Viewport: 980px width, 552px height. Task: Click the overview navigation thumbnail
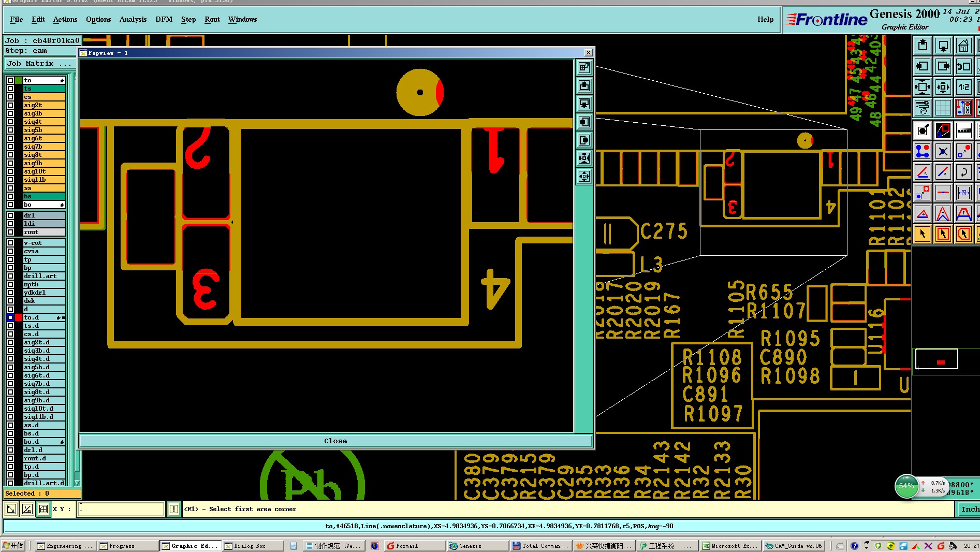[937, 359]
